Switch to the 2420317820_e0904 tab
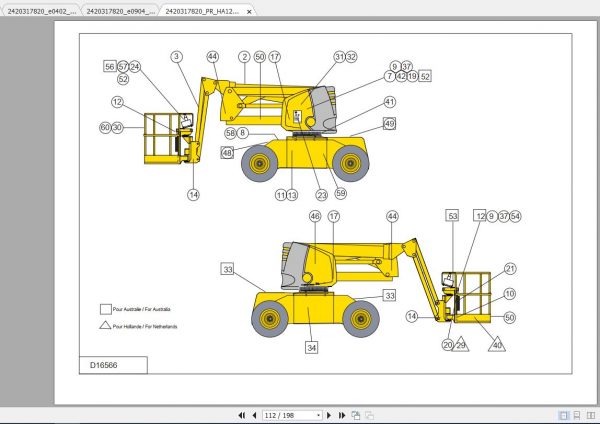Image resolution: width=600 pixels, height=424 pixels. (120, 11)
